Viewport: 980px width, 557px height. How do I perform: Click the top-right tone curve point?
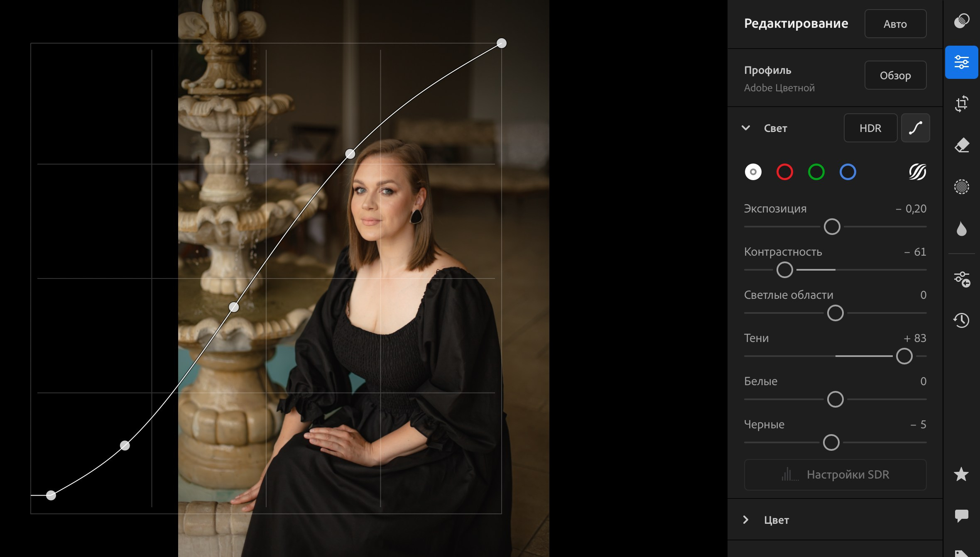click(502, 43)
